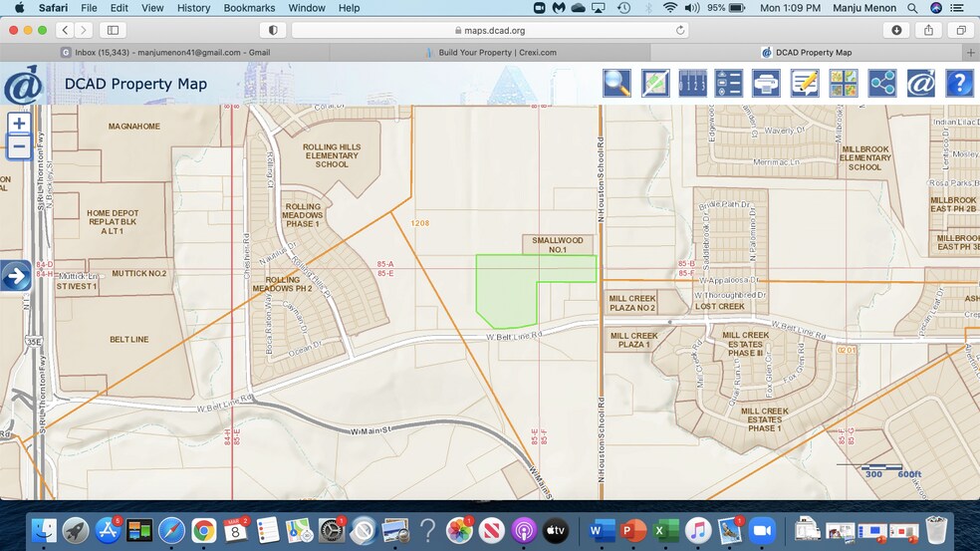Show Safari tab overview
Viewport: 980px width, 551px height.
coord(961,30)
